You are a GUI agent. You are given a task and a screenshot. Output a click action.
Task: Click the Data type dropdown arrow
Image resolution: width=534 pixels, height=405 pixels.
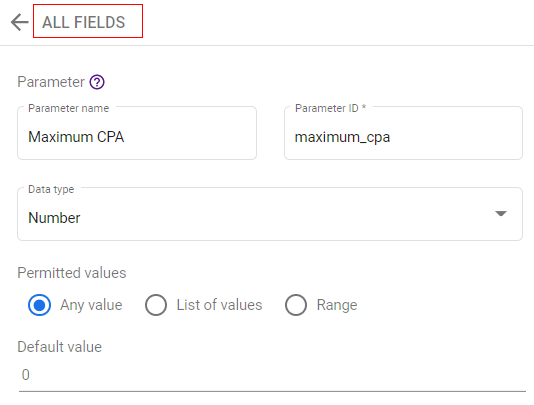pyautogui.click(x=501, y=214)
